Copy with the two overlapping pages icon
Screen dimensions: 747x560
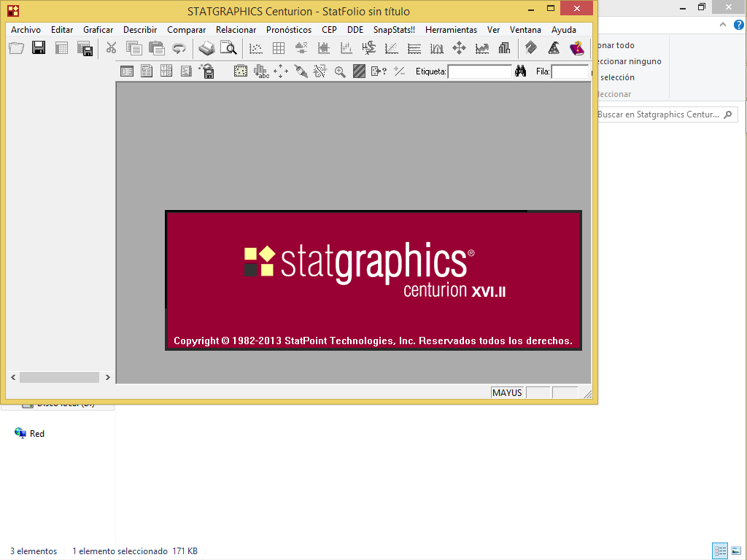[x=134, y=47]
